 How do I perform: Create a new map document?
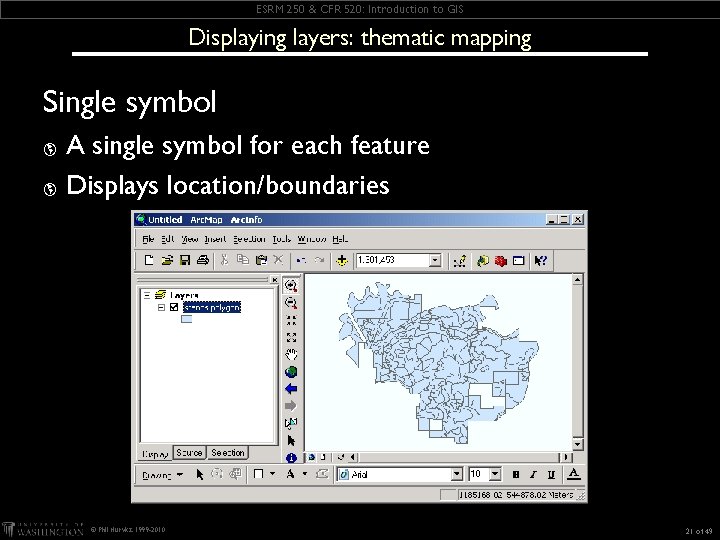pos(149,260)
